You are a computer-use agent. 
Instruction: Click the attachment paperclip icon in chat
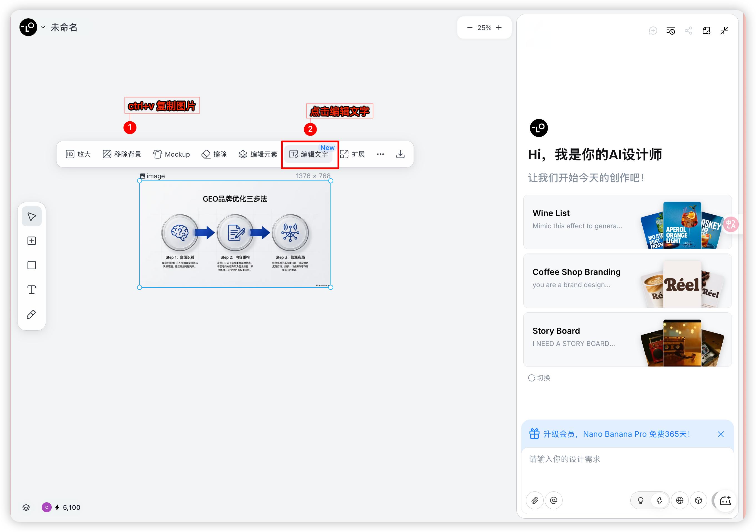point(534,500)
